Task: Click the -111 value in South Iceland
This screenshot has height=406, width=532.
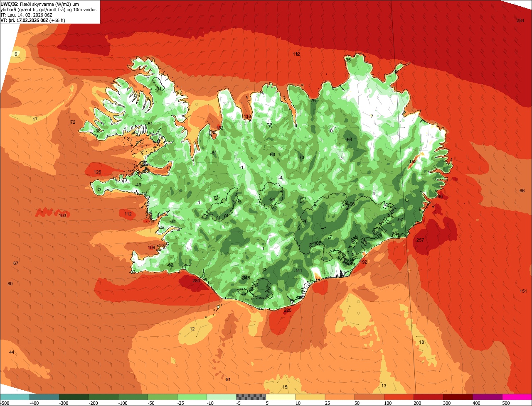Action: pyautogui.click(x=298, y=271)
